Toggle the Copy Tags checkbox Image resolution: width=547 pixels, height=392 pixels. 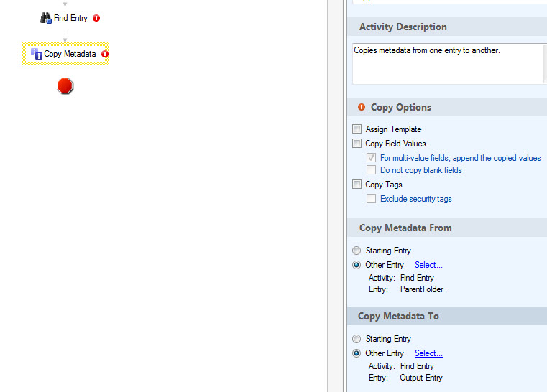click(357, 185)
